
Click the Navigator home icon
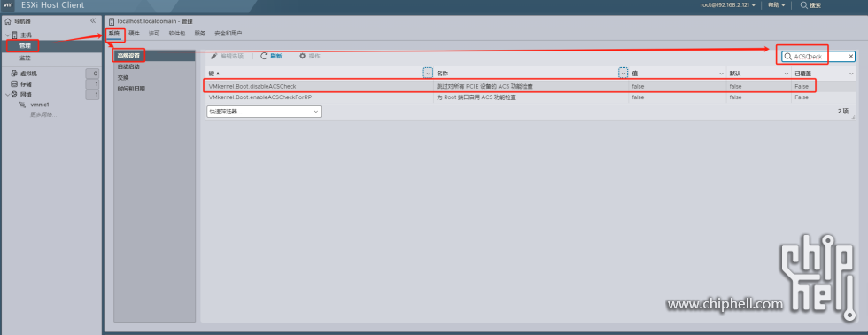(7, 21)
